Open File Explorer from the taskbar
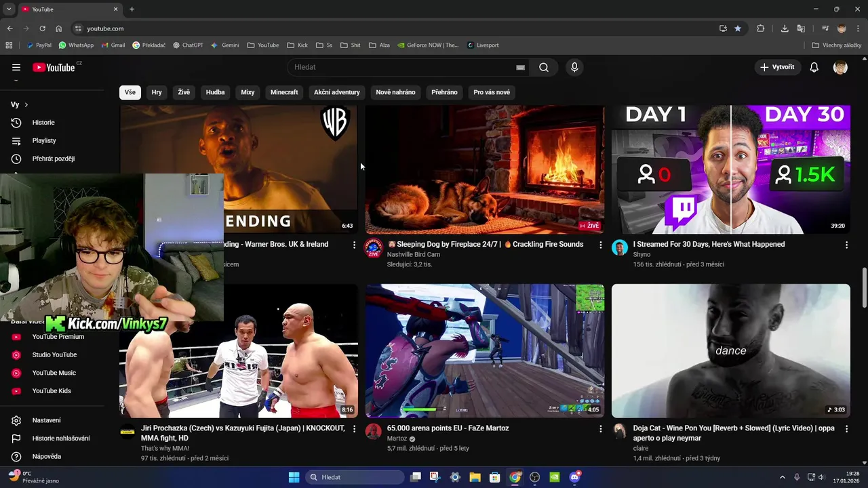868x488 pixels. [475, 477]
